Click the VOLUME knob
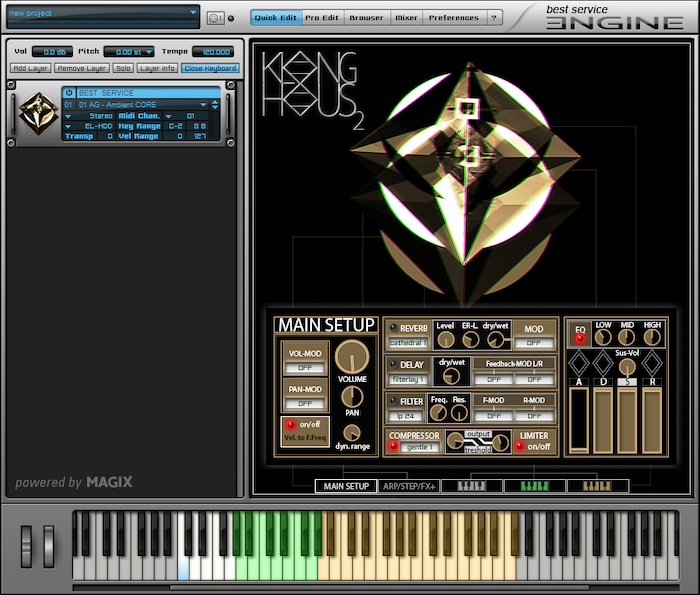Image resolution: width=700 pixels, height=595 pixels. coord(352,357)
